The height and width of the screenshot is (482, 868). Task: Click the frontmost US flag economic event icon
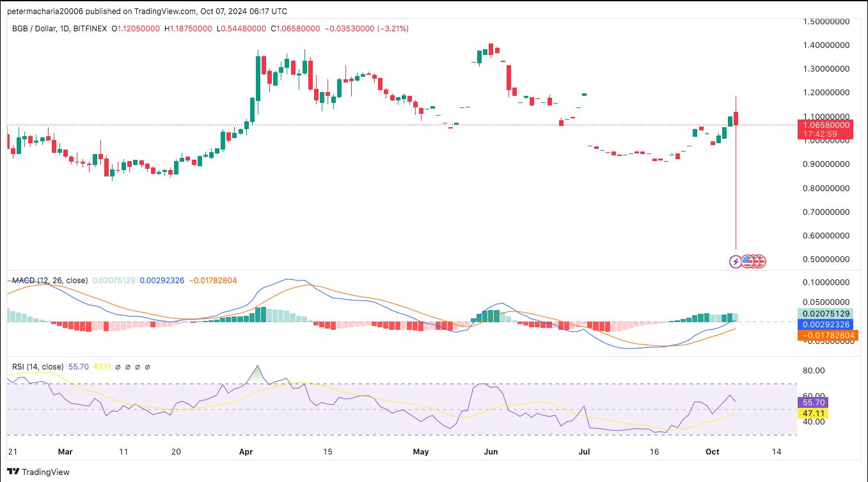[x=747, y=261]
